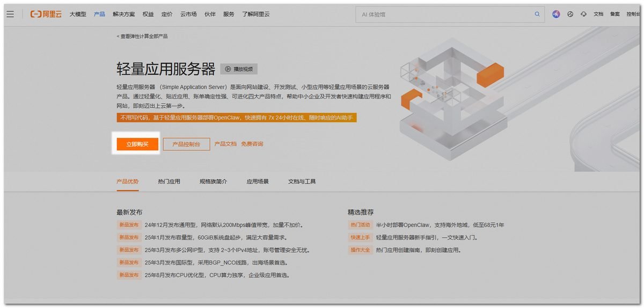Viewport: 644px width, 308px height.
Task: Click the 精选推荐 heading
Action: pyautogui.click(x=361, y=212)
